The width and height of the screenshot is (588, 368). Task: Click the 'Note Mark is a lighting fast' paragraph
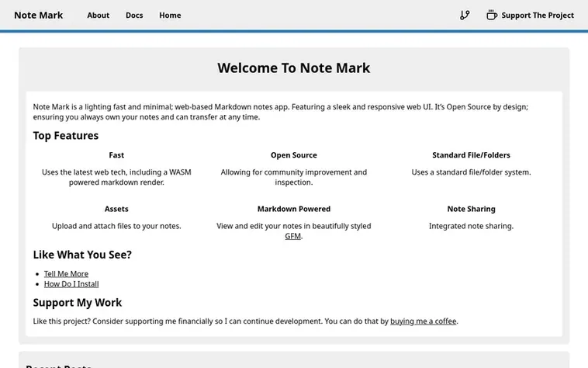tap(281, 112)
